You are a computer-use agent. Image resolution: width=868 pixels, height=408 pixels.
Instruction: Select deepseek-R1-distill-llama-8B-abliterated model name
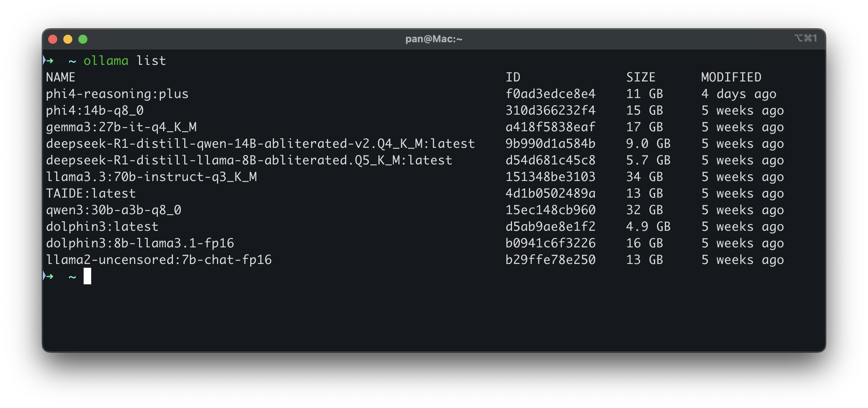pyautogui.click(x=249, y=160)
